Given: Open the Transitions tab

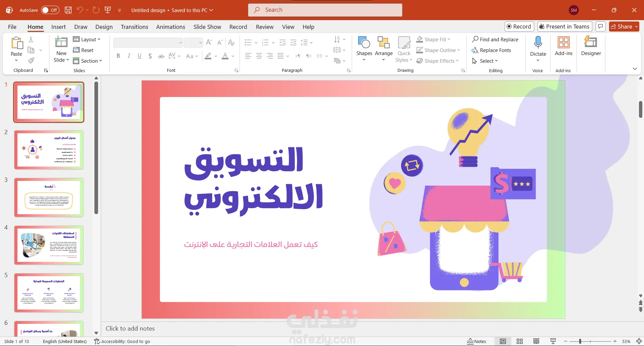Looking at the screenshot, I should tap(134, 27).
